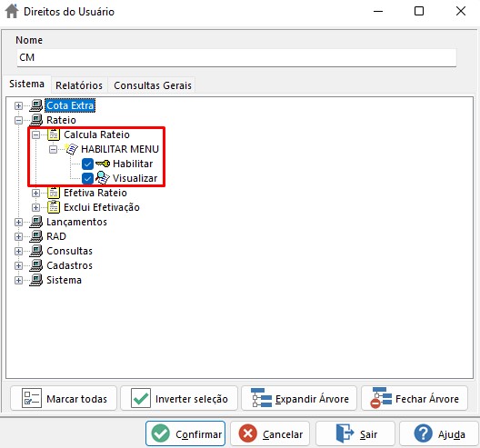Open the Consultas Gerais tab
This screenshot has height=448, width=480.
click(153, 85)
